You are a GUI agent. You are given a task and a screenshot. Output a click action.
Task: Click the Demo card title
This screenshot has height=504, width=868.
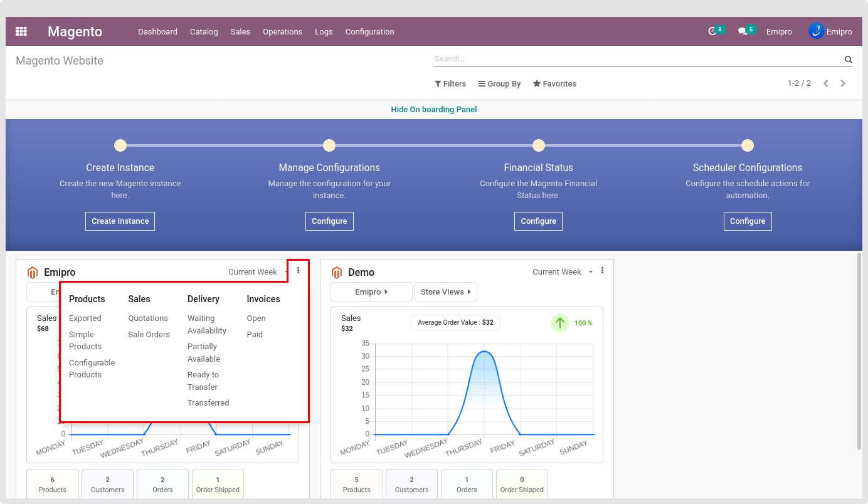click(361, 273)
